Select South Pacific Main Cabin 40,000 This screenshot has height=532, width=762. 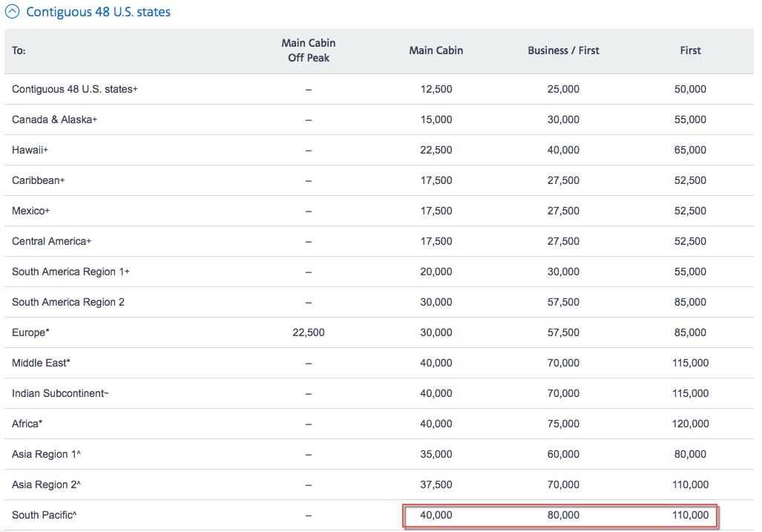436,515
